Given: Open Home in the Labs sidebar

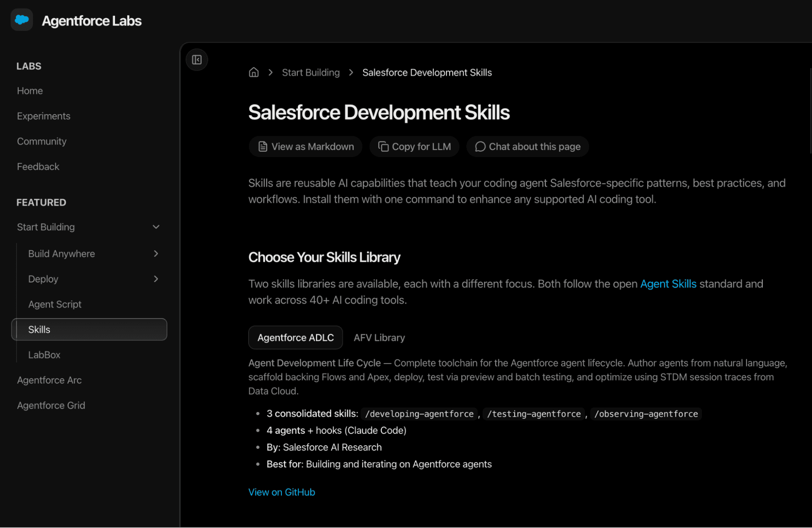Looking at the screenshot, I should tap(30, 91).
